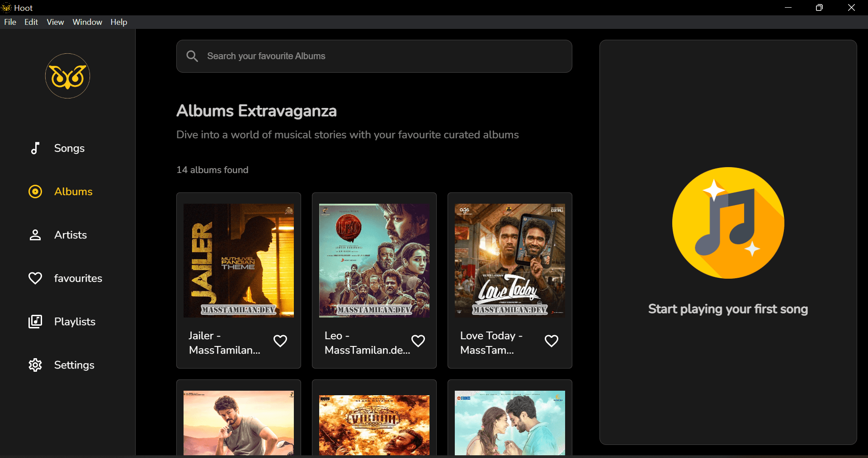The width and height of the screenshot is (868, 458).
Task: Open the File menu
Action: (10, 22)
